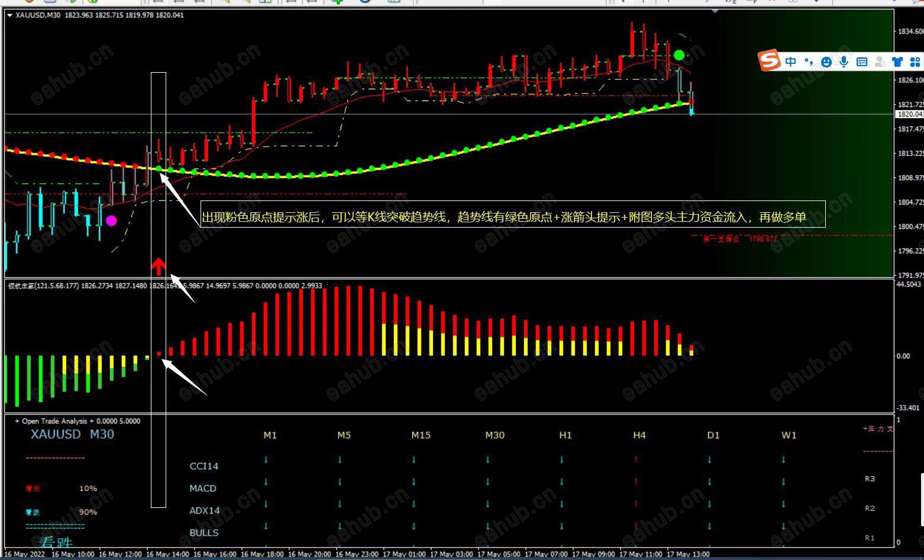This screenshot has width=924, height=560.
Task: Click the M30 timeframe column header
Action: [x=495, y=435]
